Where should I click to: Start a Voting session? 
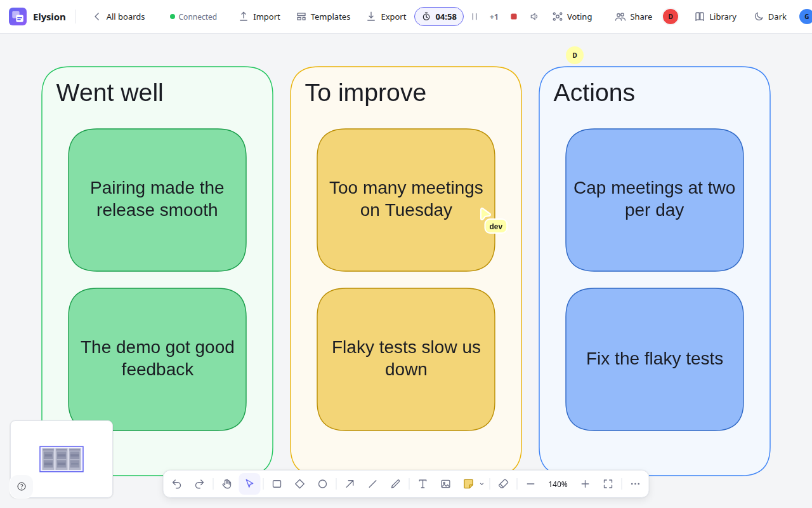tap(572, 17)
